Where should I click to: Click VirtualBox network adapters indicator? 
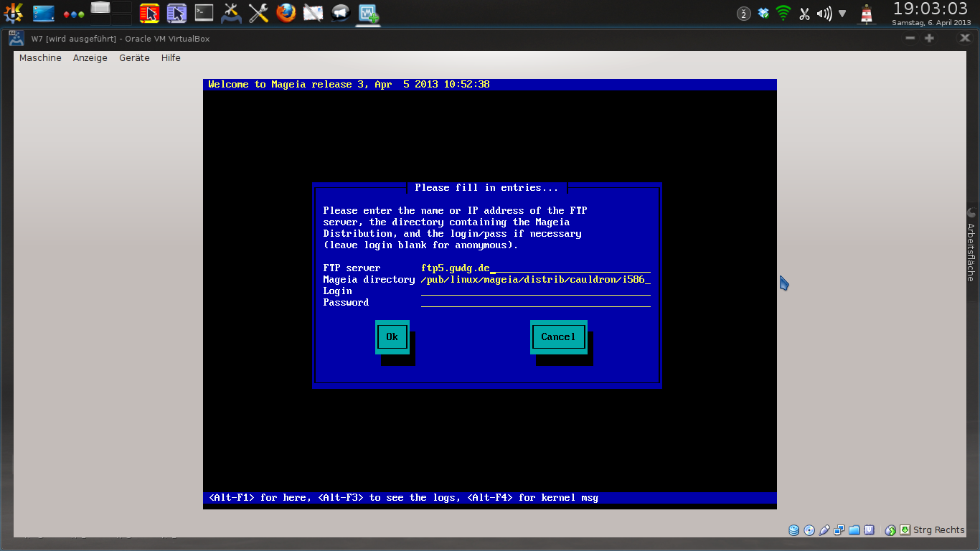coord(839,530)
